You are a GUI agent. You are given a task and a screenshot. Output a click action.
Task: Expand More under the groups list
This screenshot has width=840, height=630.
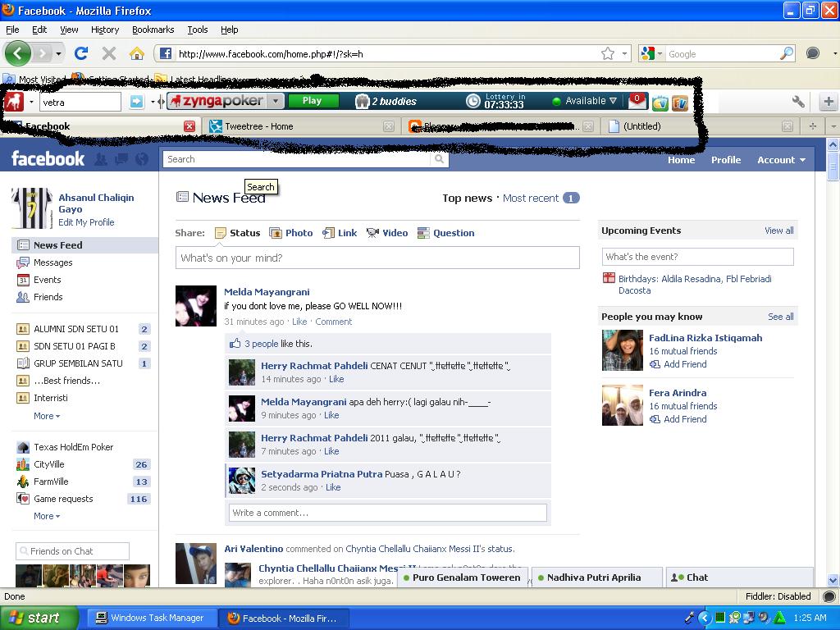click(x=47, y=416)
